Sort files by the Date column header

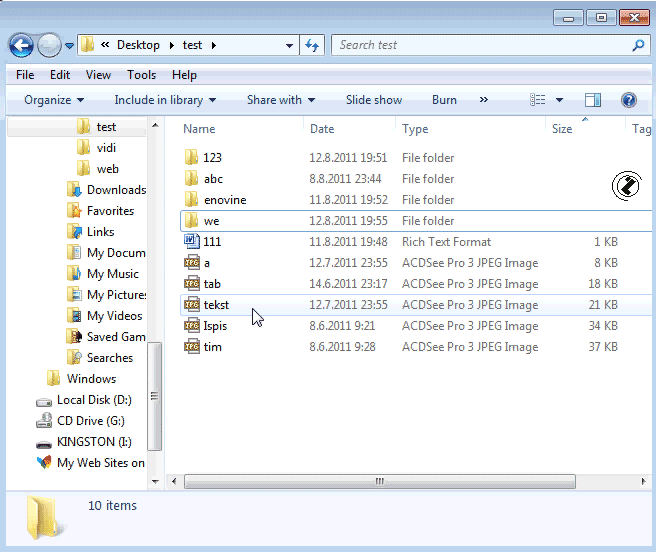(x=322, y=129)
